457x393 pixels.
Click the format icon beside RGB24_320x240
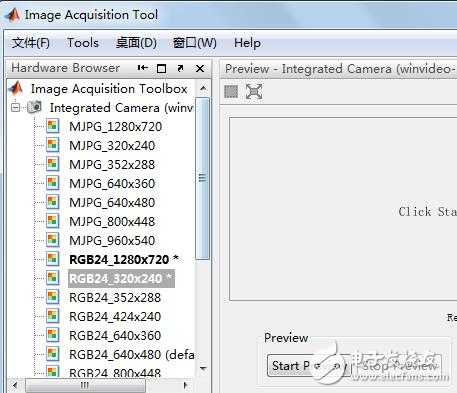click(x=53, y=278)
